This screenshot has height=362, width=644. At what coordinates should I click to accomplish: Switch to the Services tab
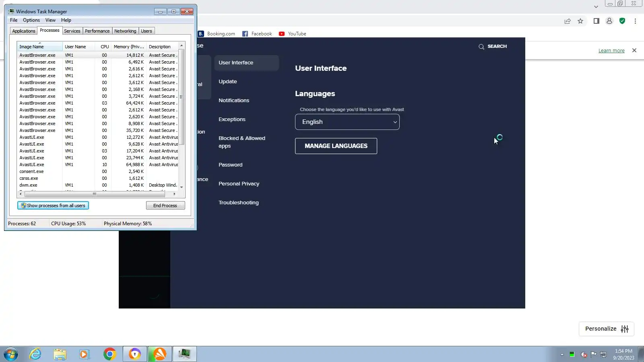click(72, 31)
